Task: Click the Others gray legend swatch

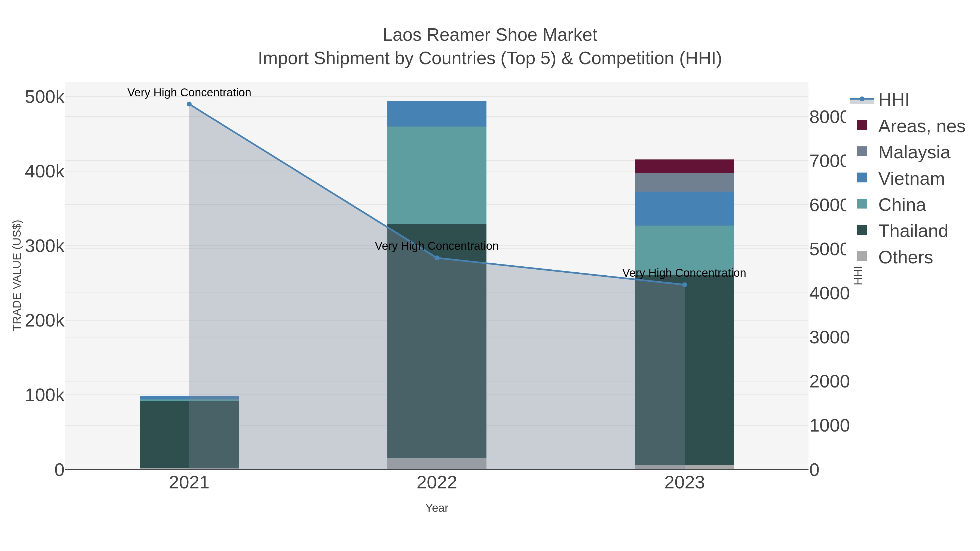Action: pyautogui.click(x=862, y=256)
